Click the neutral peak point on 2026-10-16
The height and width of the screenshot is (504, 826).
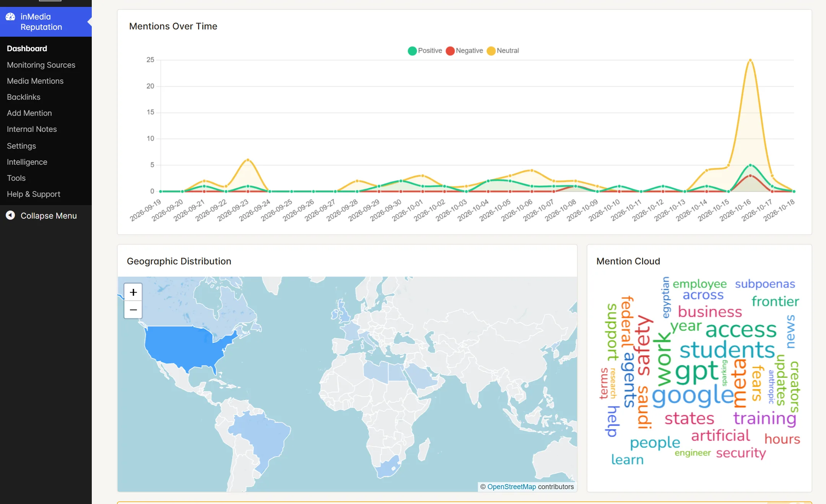[x=750, y=60]
